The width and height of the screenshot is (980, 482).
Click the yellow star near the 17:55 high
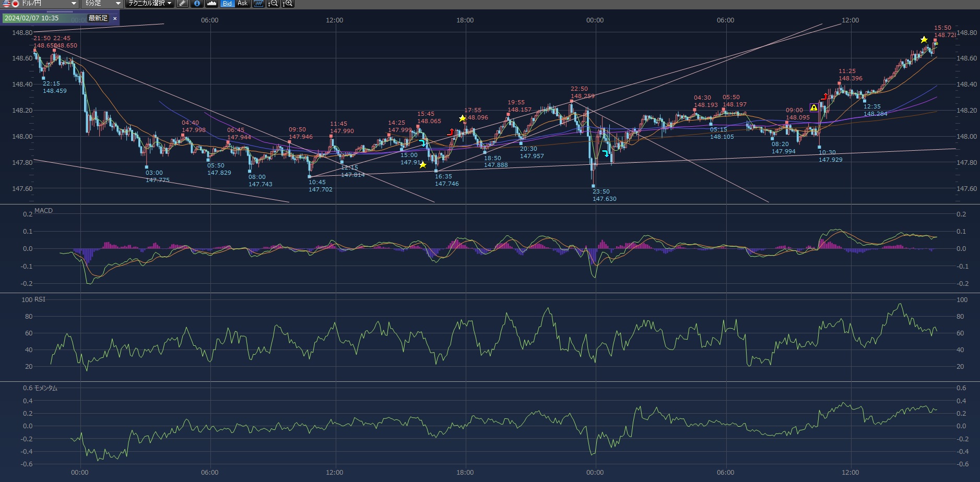coord(462,118)
